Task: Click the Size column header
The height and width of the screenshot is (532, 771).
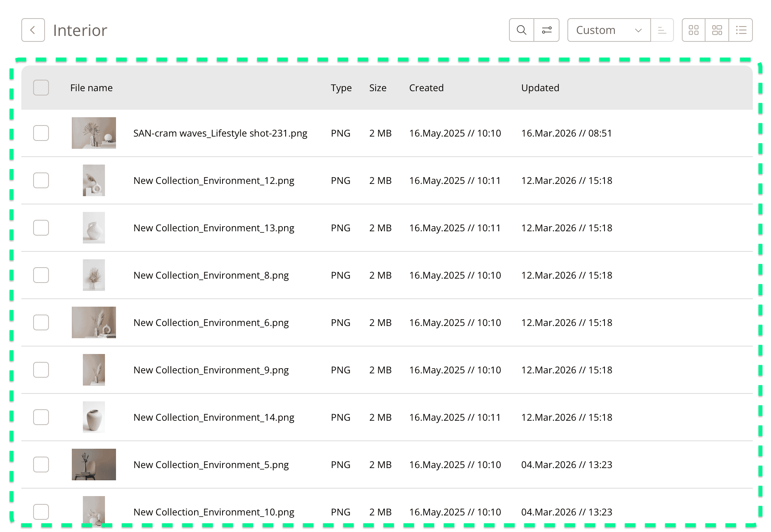Action: (378, 88)
